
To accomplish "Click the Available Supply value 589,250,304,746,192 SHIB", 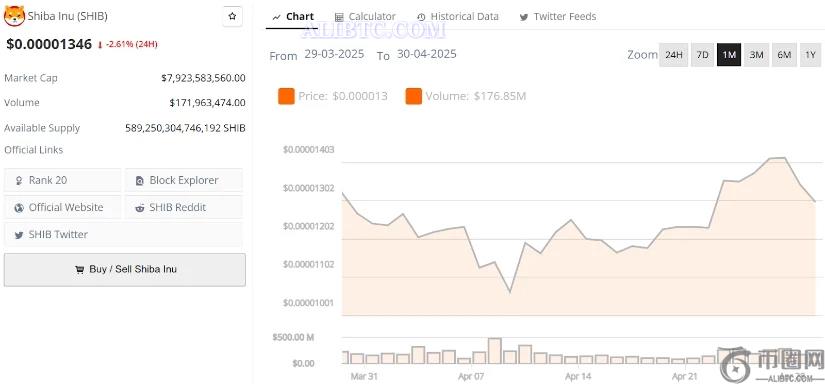I will coord(185,128).
